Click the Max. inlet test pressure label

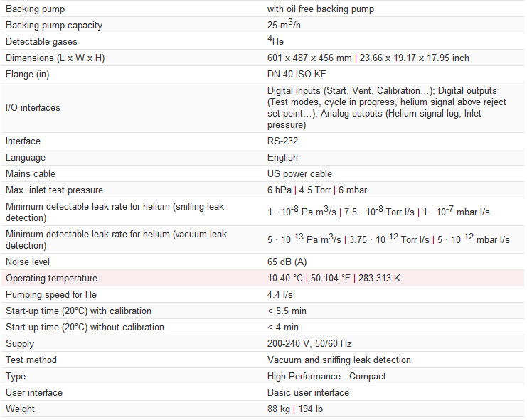54,190
